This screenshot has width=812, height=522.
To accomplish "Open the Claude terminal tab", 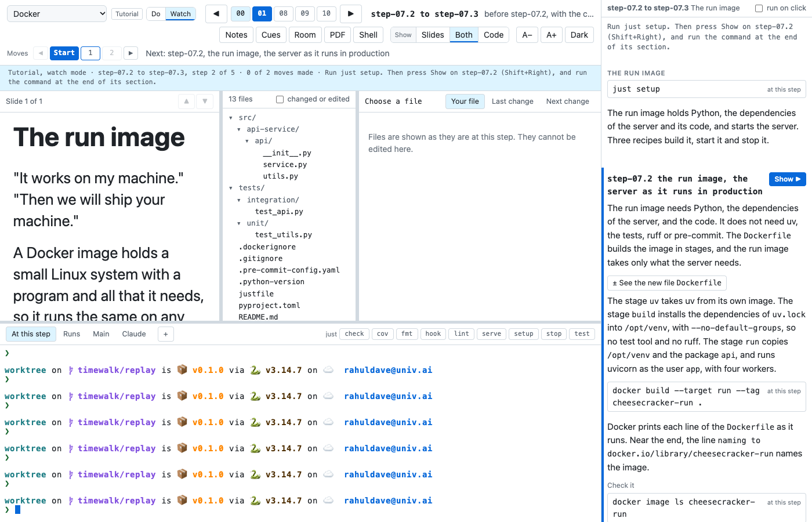I will tap(134, 334).
